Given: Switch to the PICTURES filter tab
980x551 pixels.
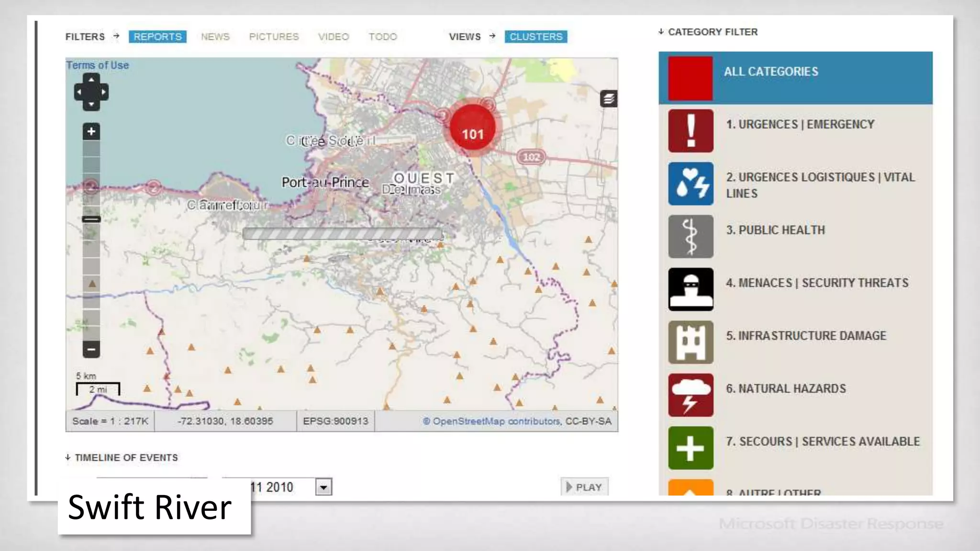Looking at the screenshot, I should (274, 37).
